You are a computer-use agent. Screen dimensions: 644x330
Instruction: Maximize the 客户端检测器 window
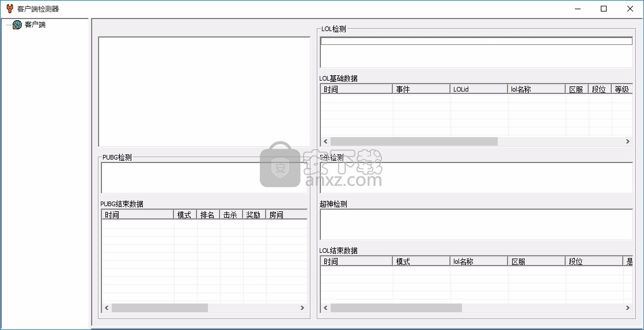tap(604, 9)
